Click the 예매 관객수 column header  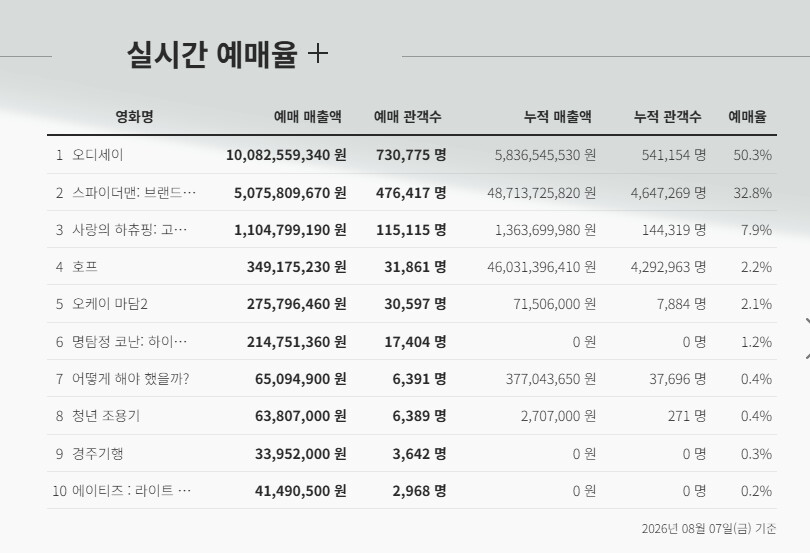[408, 116]
